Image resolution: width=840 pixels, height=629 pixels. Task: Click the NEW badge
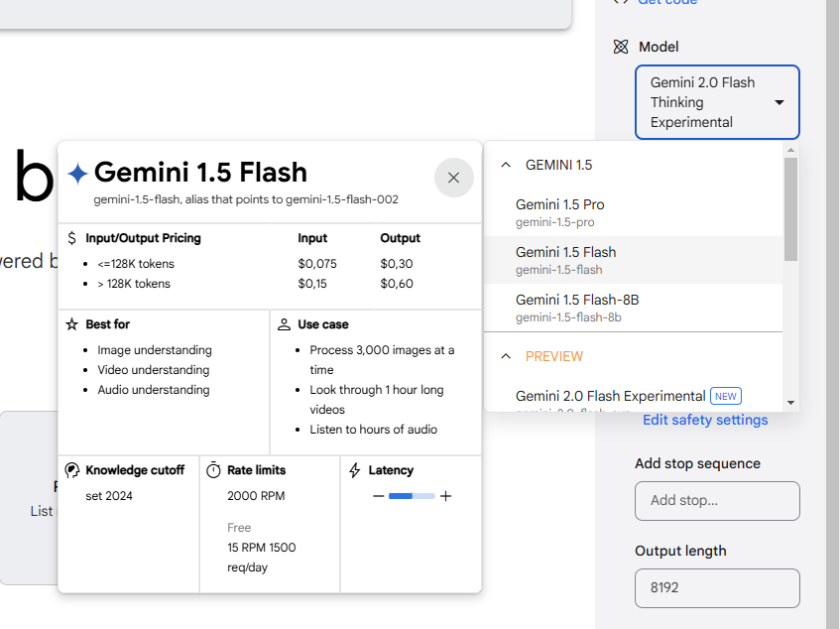725,396
